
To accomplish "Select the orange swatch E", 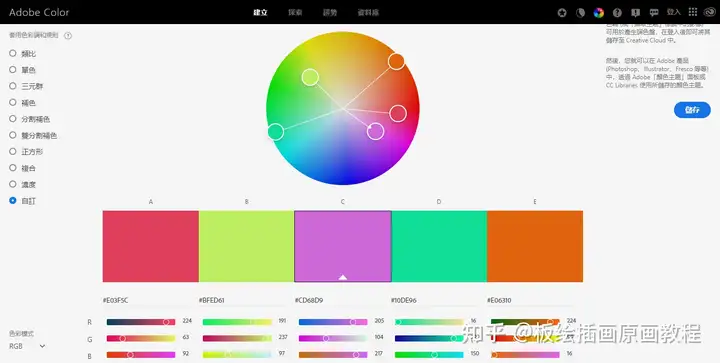I will (535, 246).
